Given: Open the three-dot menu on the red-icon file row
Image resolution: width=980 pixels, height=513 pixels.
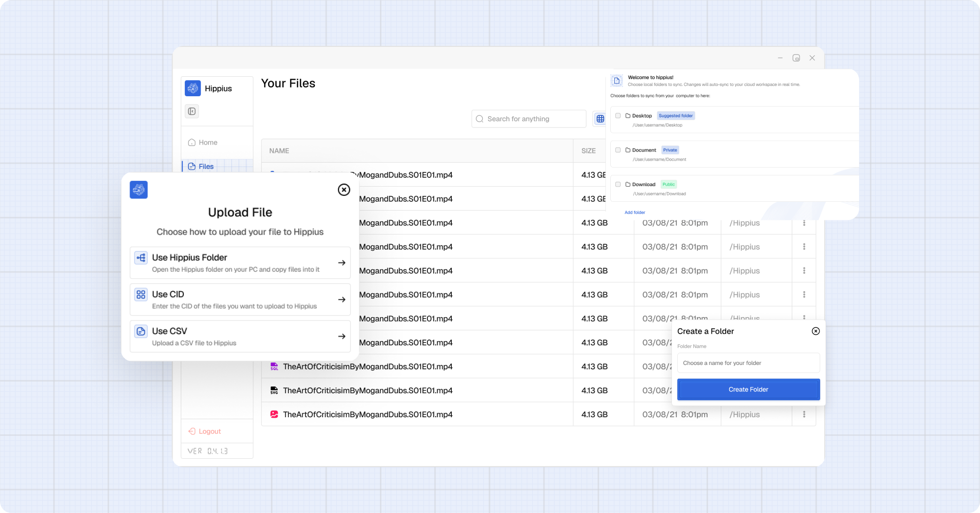Looking at the screenshot, I should click(804, 414).
